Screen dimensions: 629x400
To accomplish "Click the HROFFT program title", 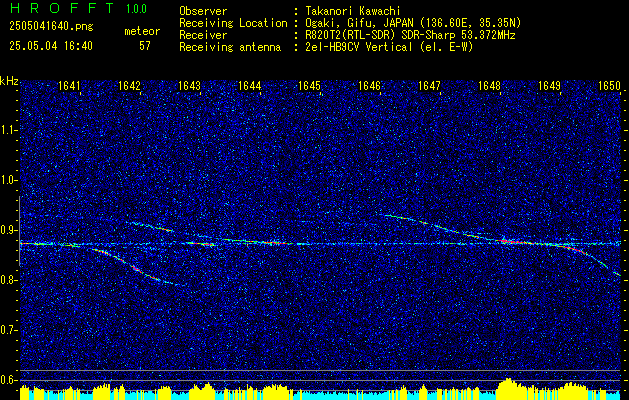I will [x=62, y=8].
